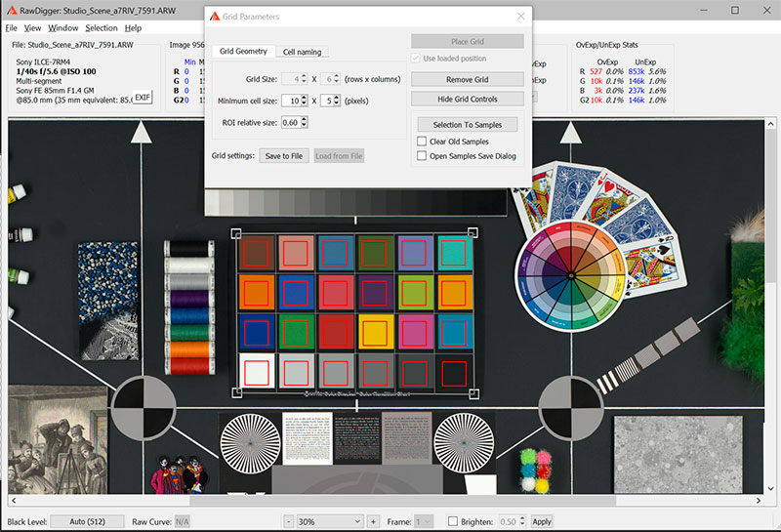Viewport: 781px width, 532px height.
Task: Adjust minimum cell width stepper arrows
Action: pyautogui.click(x=305, y=101)
